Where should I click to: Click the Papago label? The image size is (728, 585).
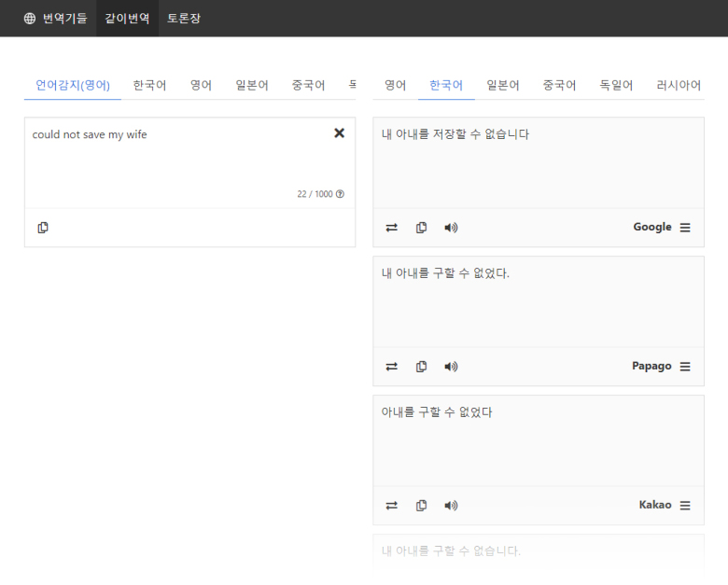click(x=651, y=366)
